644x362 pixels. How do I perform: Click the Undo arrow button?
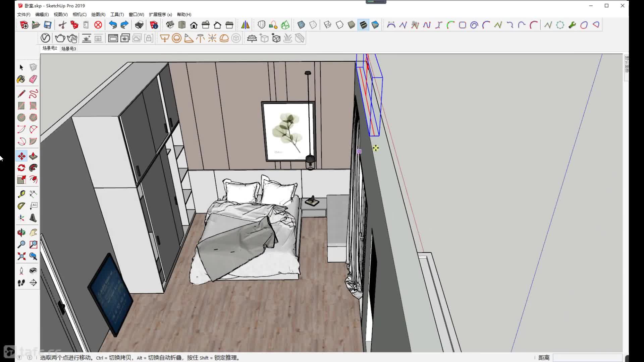[x=113, y=25]
